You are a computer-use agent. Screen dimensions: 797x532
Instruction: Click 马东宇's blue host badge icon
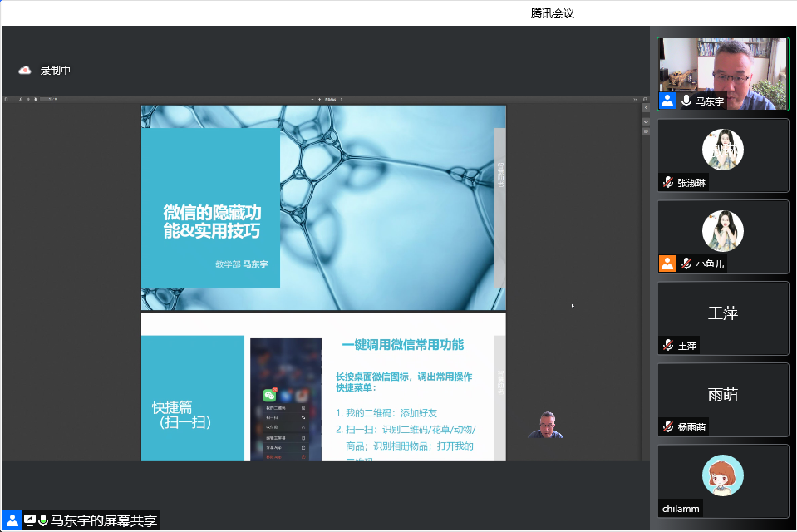(667, 101)
